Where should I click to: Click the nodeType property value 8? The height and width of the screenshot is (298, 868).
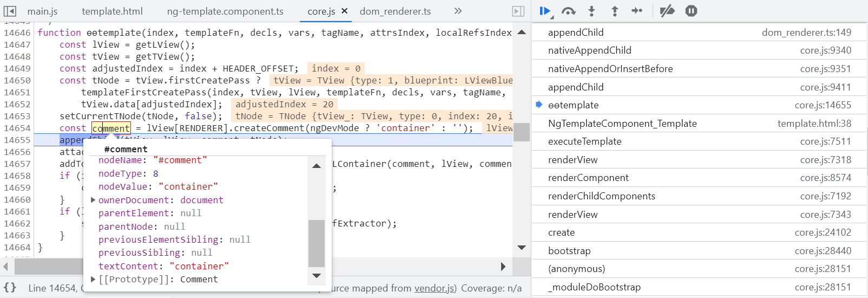(156, 173)
